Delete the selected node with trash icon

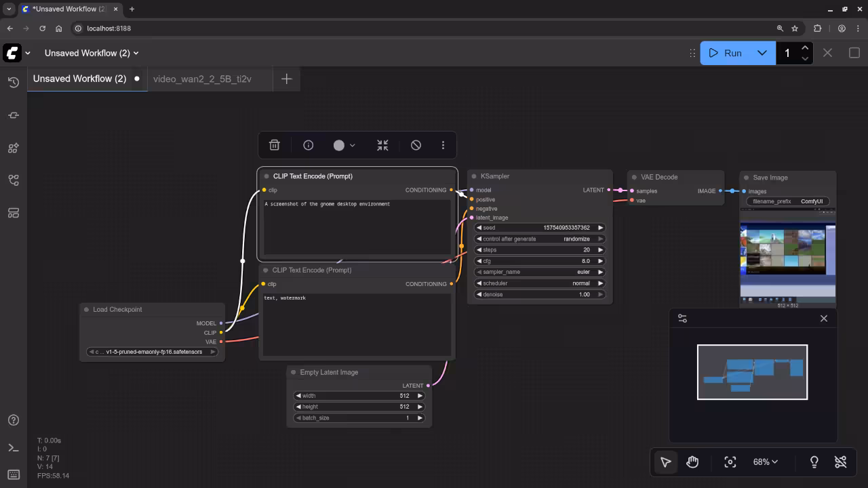(274, 145)
